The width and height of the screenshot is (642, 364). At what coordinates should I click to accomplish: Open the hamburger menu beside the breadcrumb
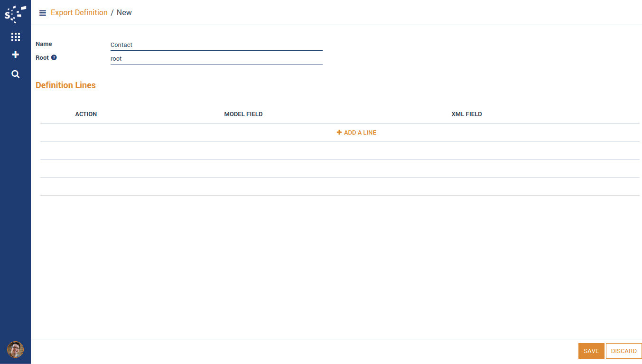[43, 13]
